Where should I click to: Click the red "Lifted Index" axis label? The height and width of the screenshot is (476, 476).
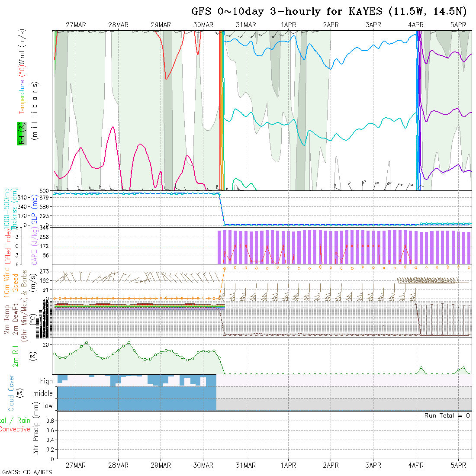8,246
